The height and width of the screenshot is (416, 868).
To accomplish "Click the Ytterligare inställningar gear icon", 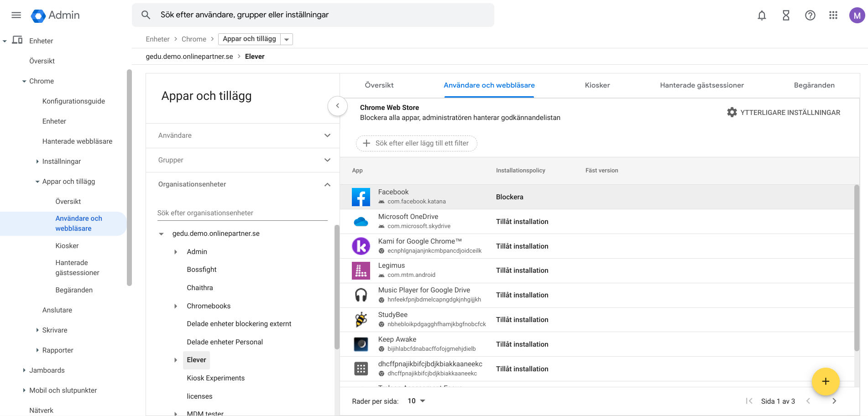I will click(732, 112).
